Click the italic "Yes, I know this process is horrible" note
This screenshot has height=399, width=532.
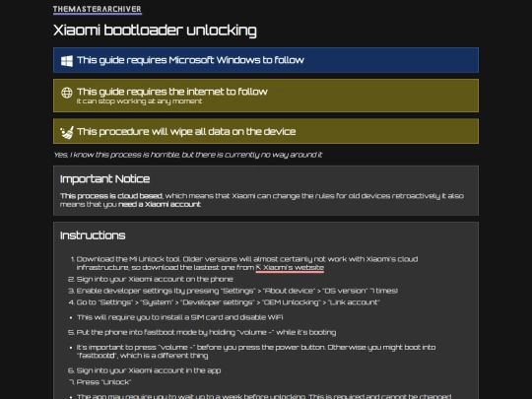(187, 155)
